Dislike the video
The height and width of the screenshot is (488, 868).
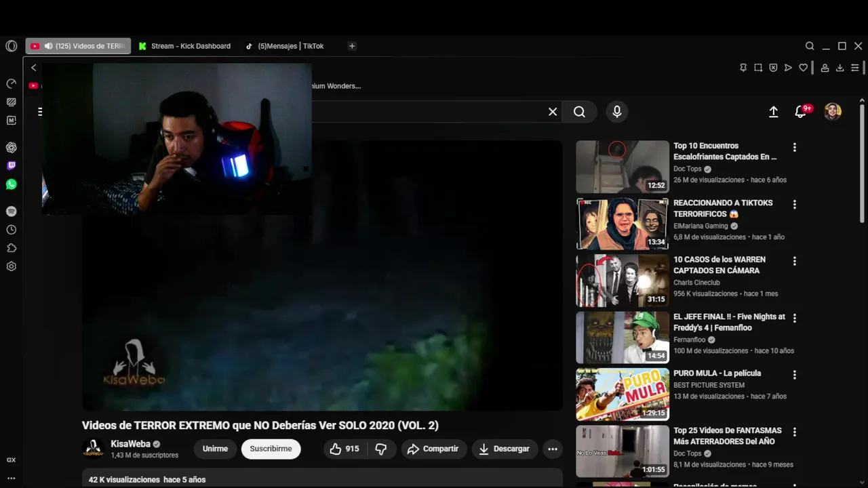point(381,449)
